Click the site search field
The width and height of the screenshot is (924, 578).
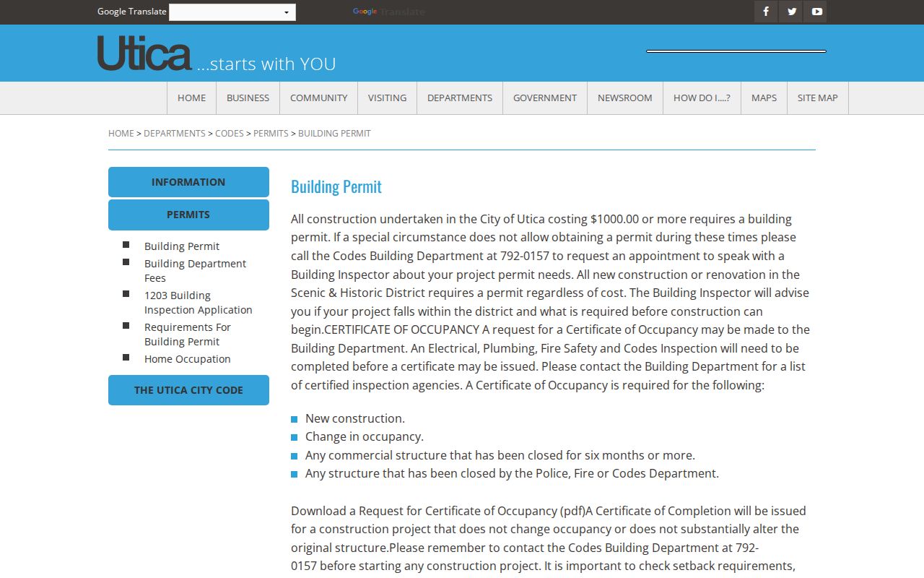click(736, 51)
